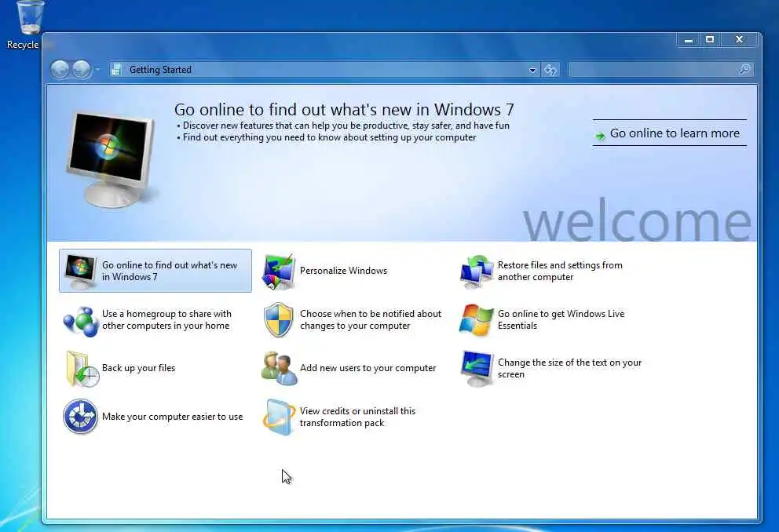Select the Windows Live Essentials flag icon
The height and width of the screenshot is (532, 779).
[x=477, y=320]
